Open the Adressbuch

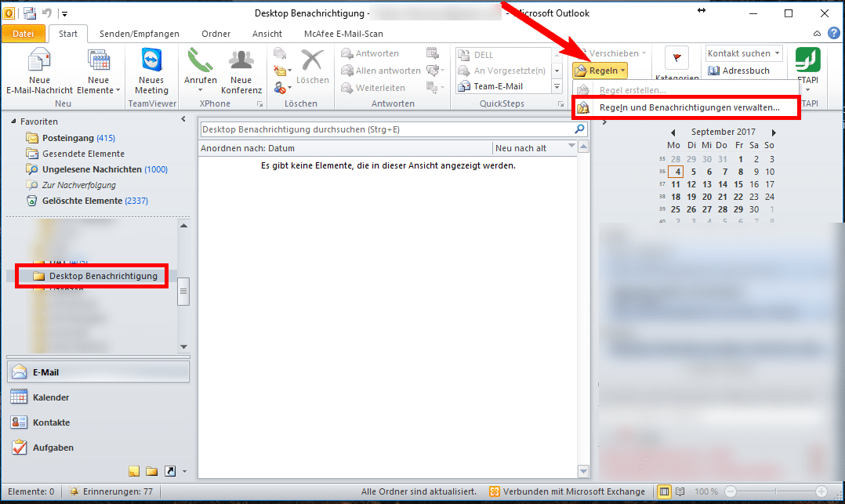tap(738, 71)
